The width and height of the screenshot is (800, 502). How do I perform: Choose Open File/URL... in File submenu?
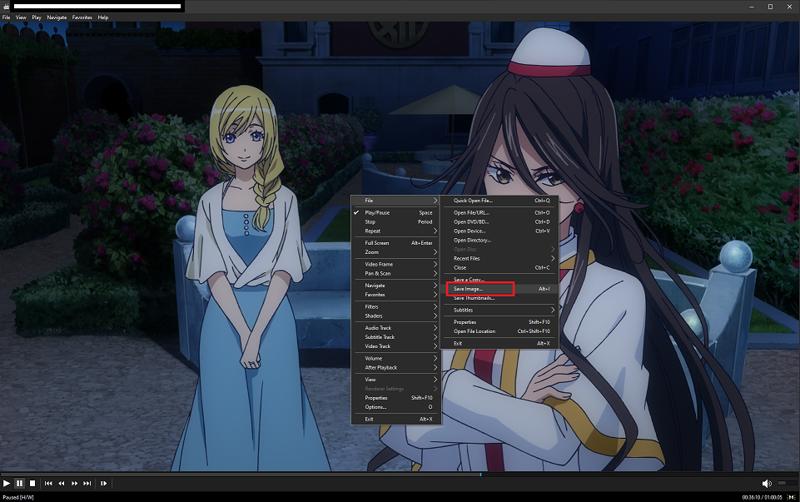pos(499,213)
